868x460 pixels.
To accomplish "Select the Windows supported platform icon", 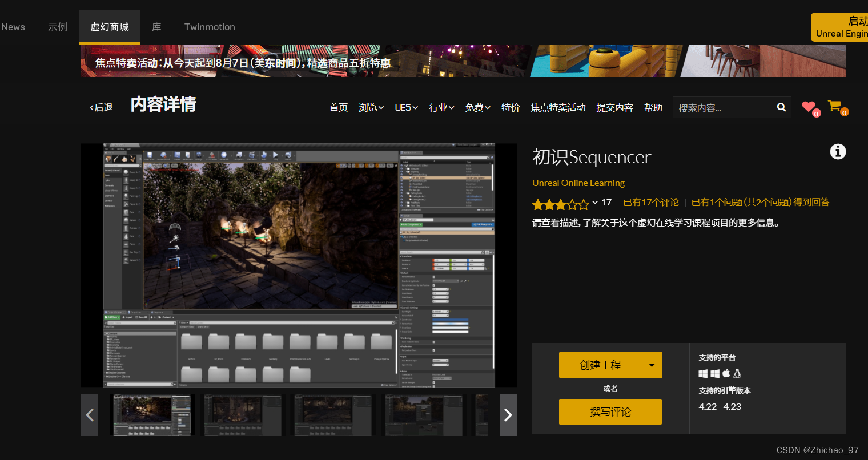I will [703, 373].
